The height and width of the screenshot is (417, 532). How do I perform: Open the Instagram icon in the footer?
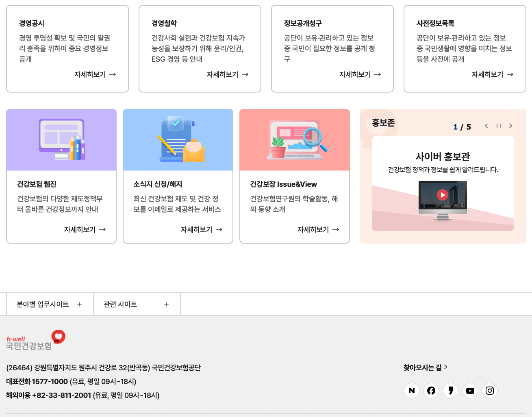coord(489,391)
